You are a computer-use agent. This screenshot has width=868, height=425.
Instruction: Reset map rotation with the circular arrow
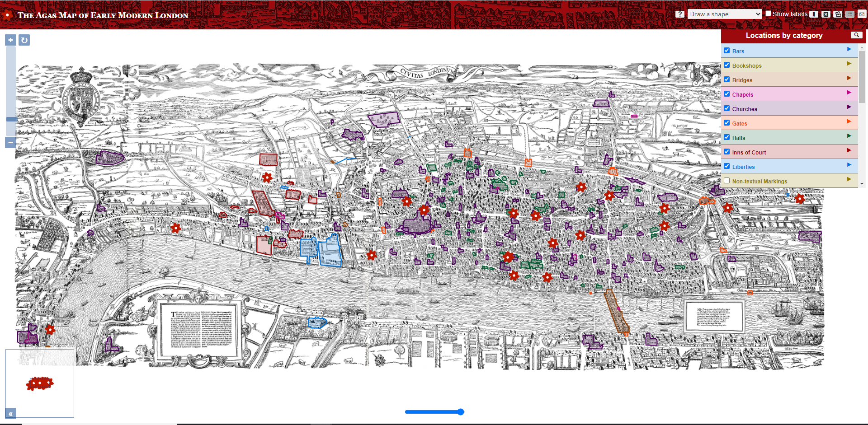(24, 40)
